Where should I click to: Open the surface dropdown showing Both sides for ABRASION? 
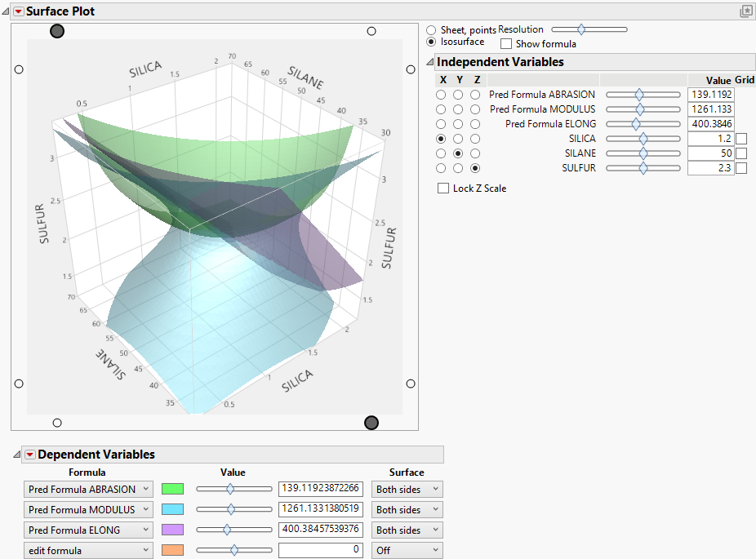406,489
